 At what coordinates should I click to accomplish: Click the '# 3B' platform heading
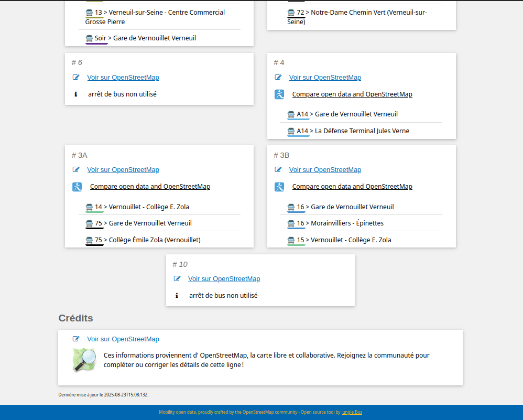tap(281, 155)
